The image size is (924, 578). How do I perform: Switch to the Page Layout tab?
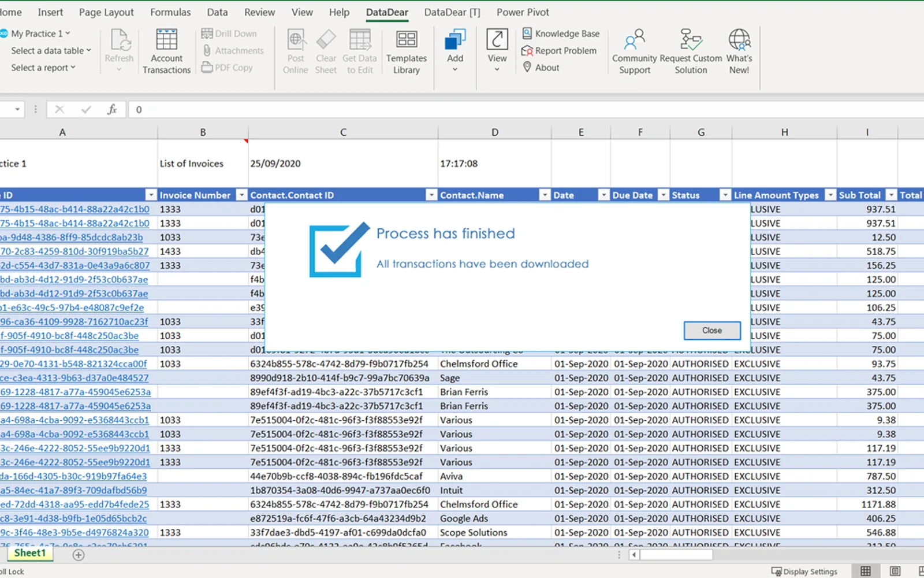click(x=106, y=12)
